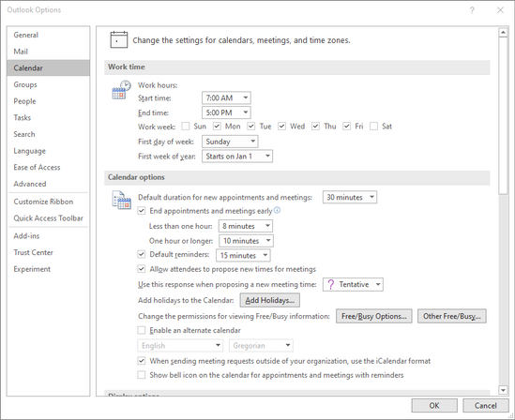Dismiss the dialog with Cancel button
This screenshot has width=515, height=420.
click(x=485, y=406)
